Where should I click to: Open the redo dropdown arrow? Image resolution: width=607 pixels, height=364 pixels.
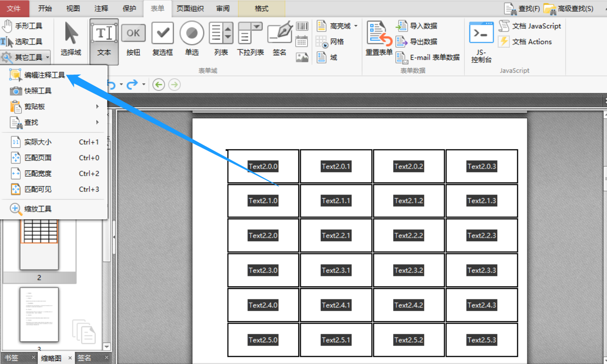click(144, 84)
